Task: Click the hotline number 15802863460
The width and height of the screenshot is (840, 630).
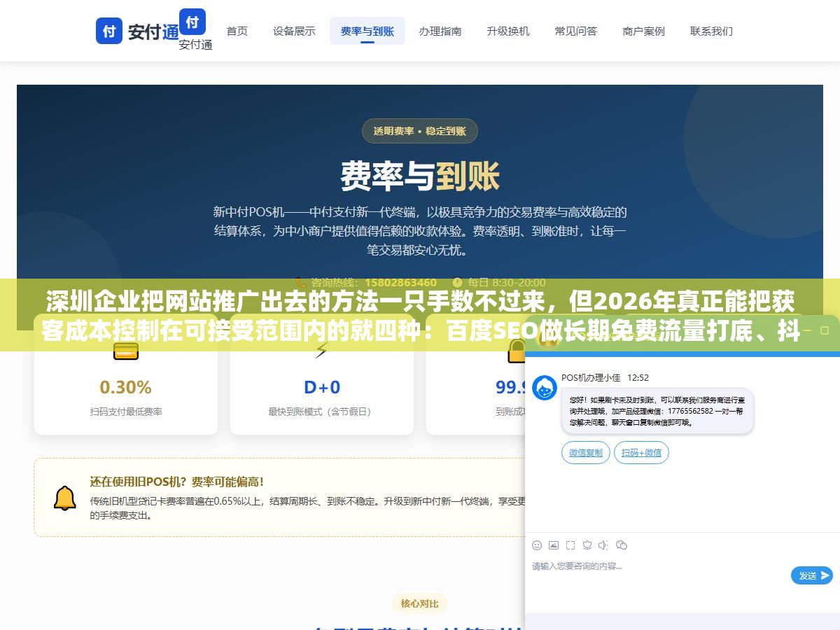Action: click(x=400, y=282)
